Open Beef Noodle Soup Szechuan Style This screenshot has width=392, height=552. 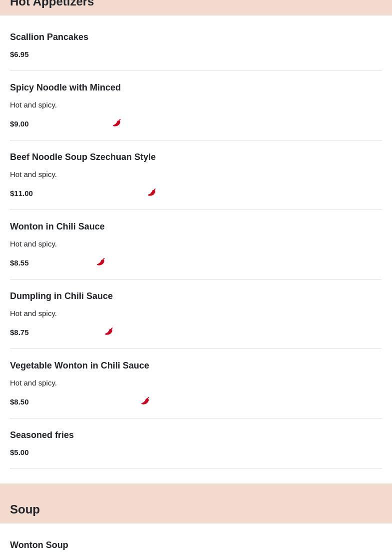pos(83,157)
